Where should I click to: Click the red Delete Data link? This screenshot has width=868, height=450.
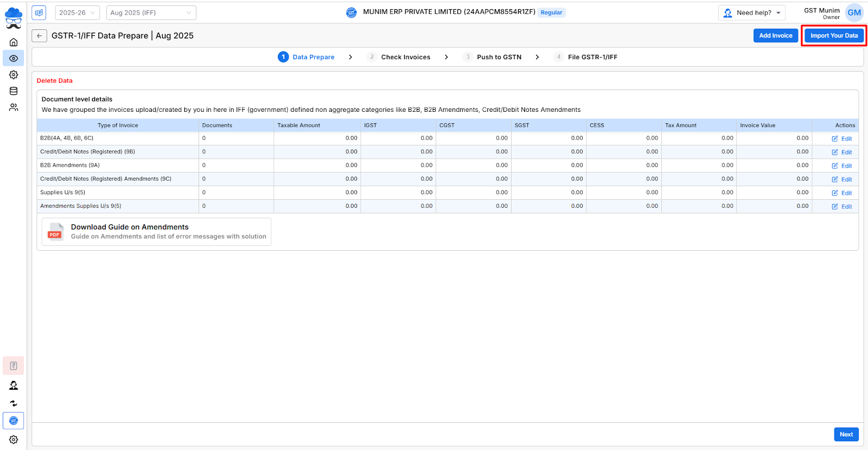click(x=55, y=81)
